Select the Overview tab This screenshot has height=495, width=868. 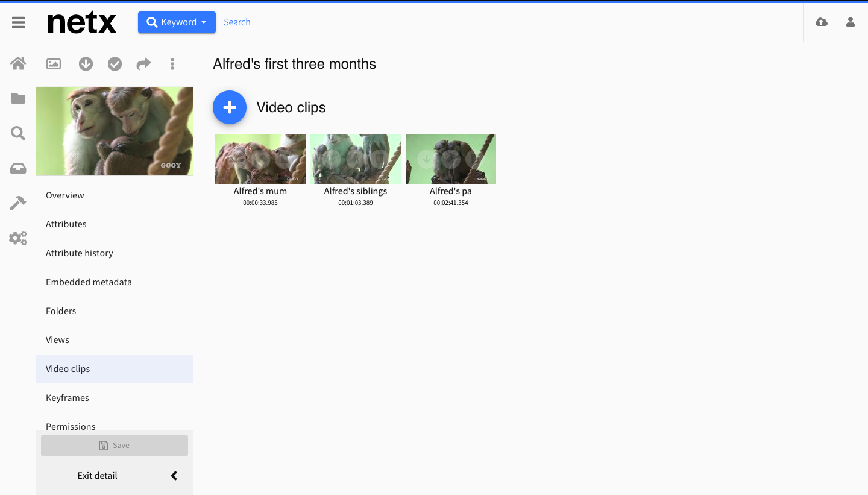115,195
